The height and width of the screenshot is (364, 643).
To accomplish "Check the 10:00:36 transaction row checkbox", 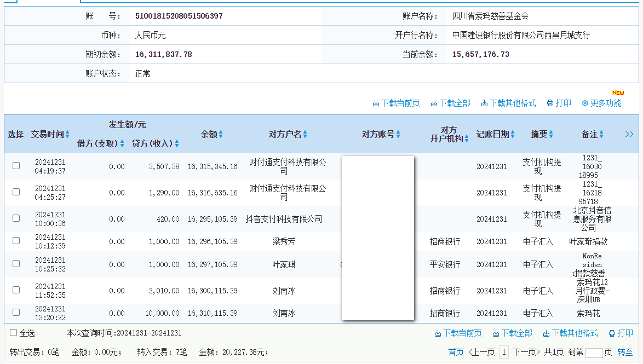I will [16, 218].
